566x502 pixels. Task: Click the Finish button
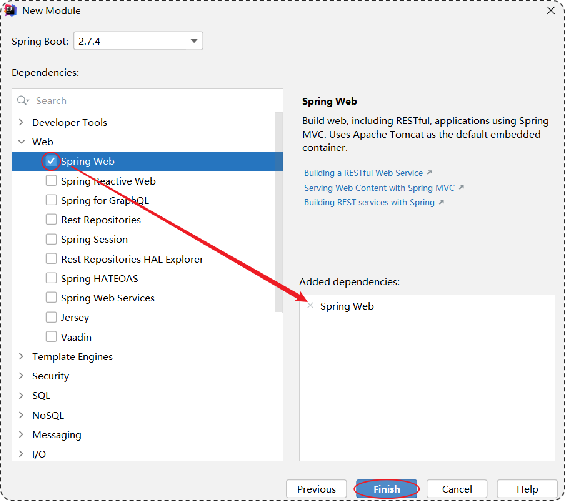tap(387, 489)
